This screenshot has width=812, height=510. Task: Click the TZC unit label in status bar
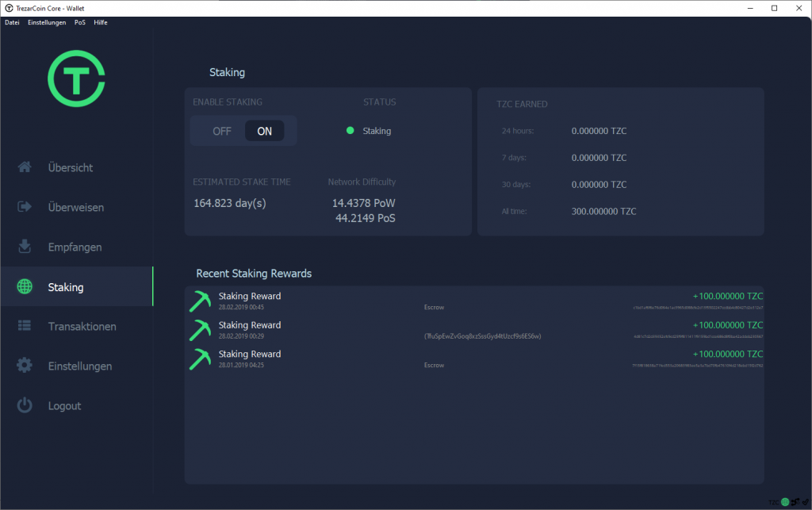point(774,502)
